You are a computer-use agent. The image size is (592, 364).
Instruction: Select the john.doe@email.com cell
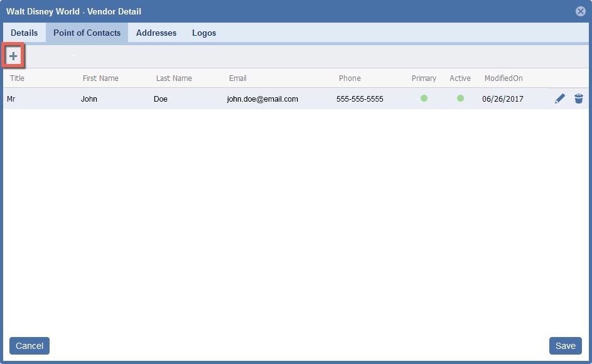262,99
